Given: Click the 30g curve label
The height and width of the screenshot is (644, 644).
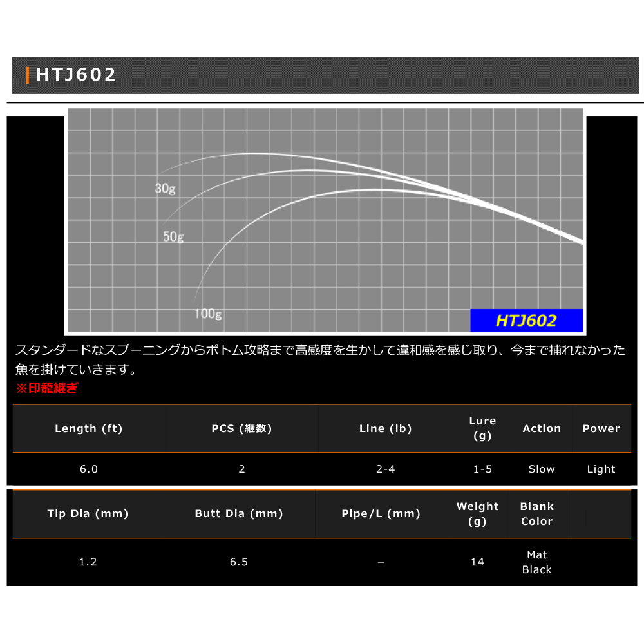Looking at the screenshot, I should pyautogui.click(x=165, y=189).
